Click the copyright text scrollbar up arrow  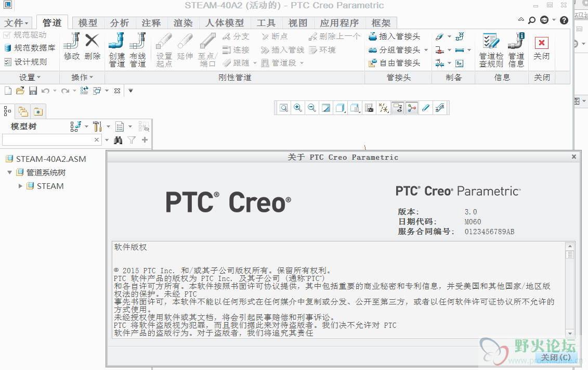coord(570,247)
